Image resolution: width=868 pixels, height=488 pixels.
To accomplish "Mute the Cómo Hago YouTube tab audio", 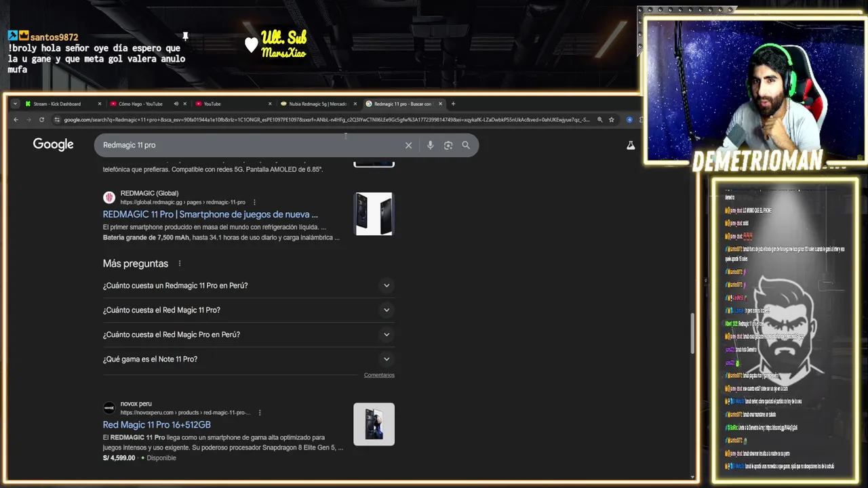I will pyautogui.click(x=176, y=104).
